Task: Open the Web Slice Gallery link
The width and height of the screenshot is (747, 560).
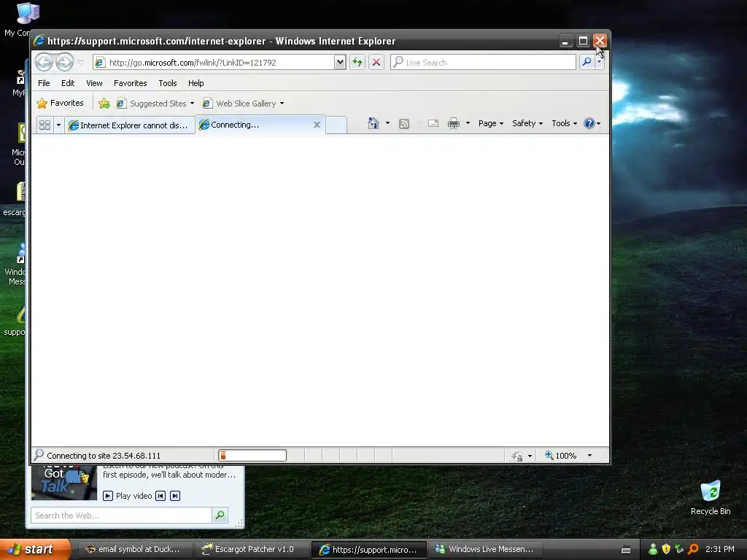Action: click(239, 104)
